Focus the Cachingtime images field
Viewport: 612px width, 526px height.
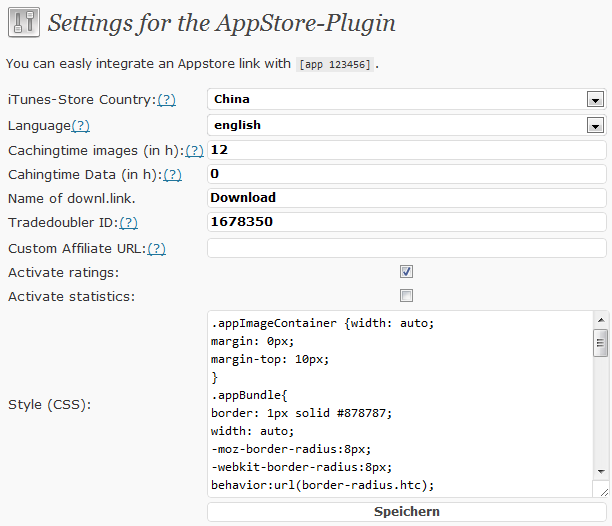(407, 150)
